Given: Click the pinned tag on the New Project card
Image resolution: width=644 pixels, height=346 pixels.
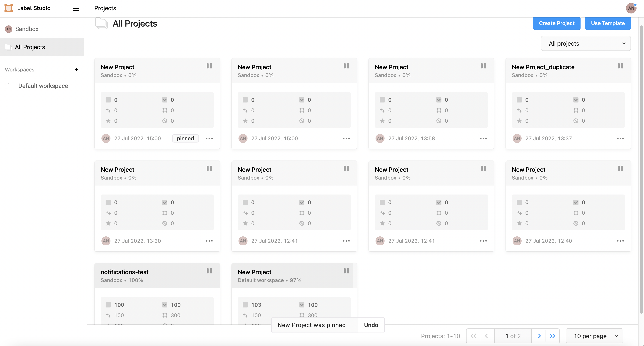Looking at the screenshot, I should coord(185,138).
